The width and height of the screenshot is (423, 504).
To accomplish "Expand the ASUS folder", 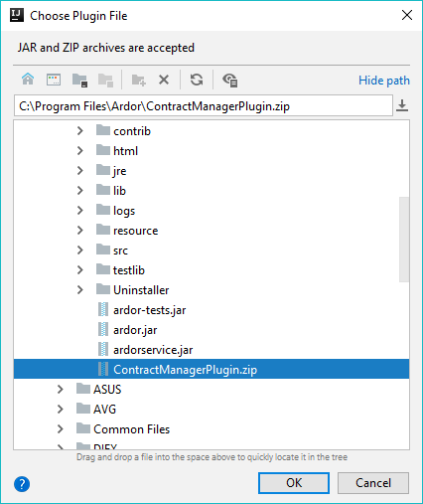I will pyautogui.click(x=60, y=390).
